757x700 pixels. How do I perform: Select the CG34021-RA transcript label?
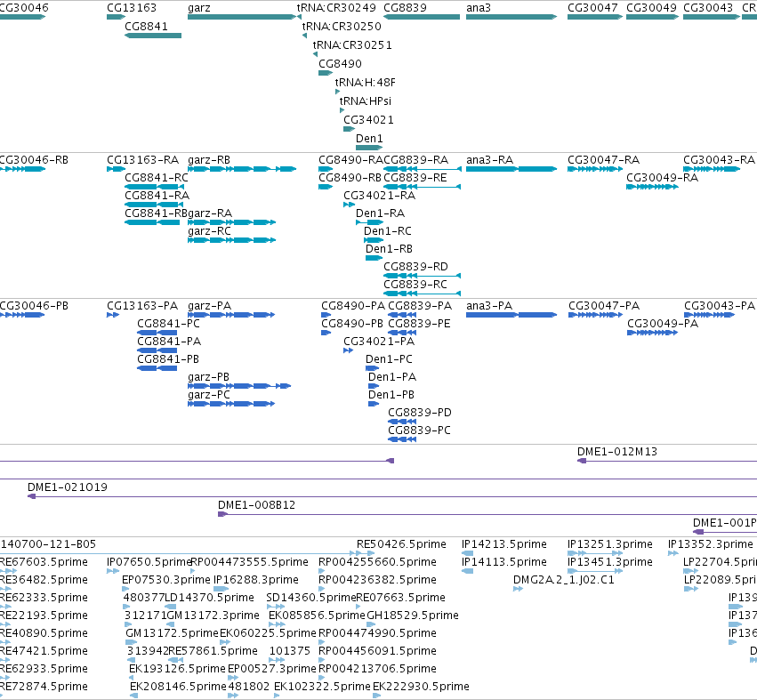click(x=380, y=196)
